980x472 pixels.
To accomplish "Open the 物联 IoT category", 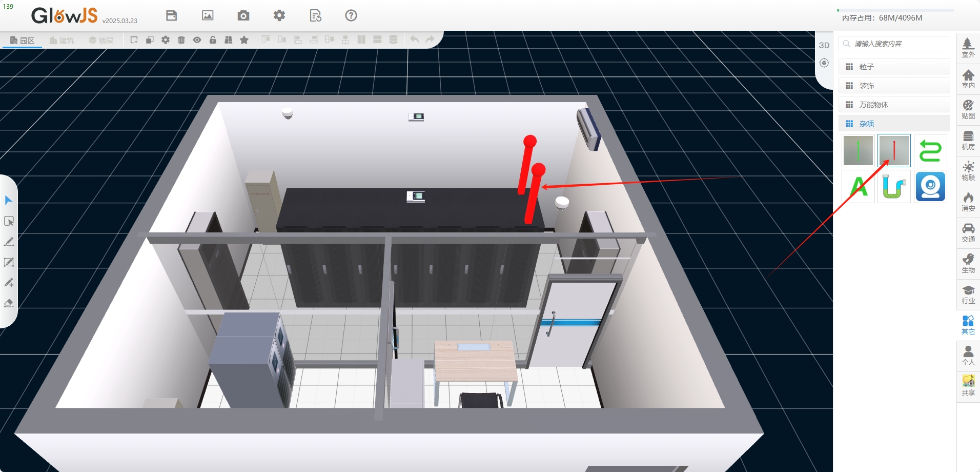I will [968, 171].
